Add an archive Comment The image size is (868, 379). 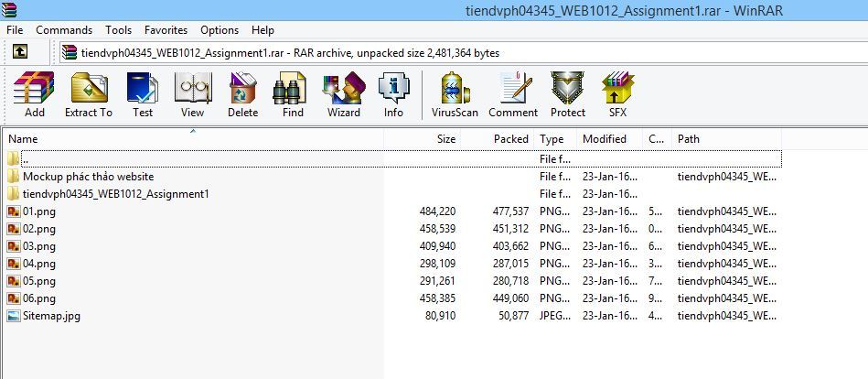[x=515, y=88]
